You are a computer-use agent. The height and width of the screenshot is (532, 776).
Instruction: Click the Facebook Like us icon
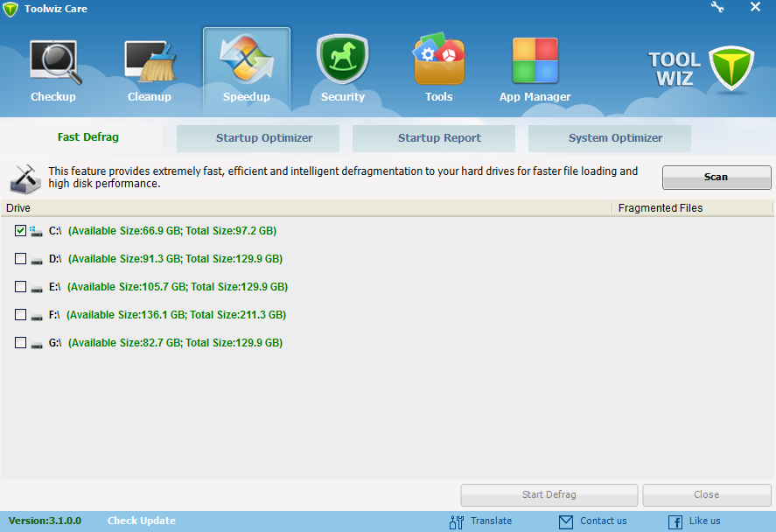pos(675,521)
